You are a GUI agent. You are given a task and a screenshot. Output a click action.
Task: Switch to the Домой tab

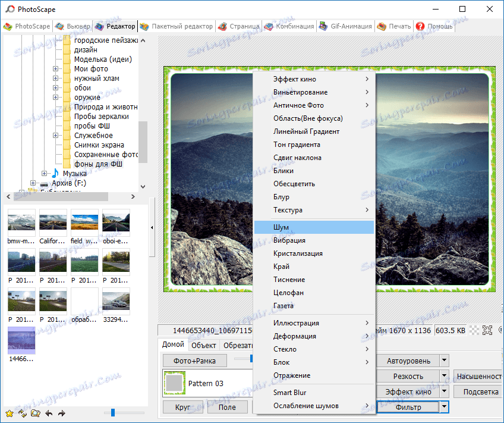point(173,344)
